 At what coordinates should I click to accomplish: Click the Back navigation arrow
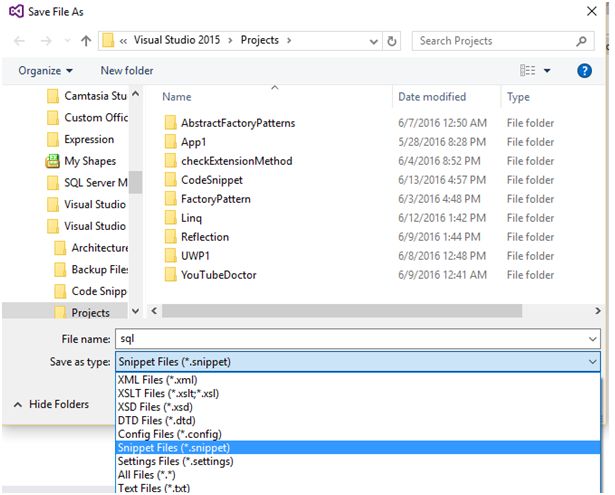click(19, 41)
